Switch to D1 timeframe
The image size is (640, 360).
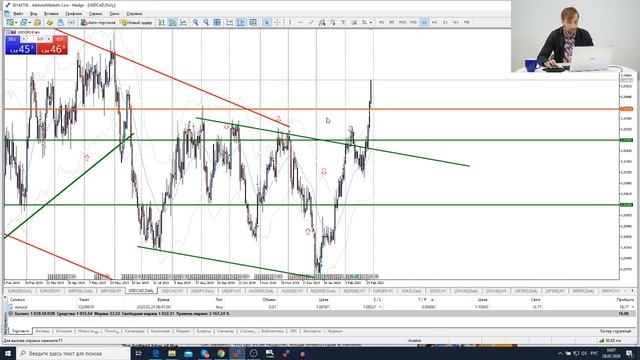445,22
